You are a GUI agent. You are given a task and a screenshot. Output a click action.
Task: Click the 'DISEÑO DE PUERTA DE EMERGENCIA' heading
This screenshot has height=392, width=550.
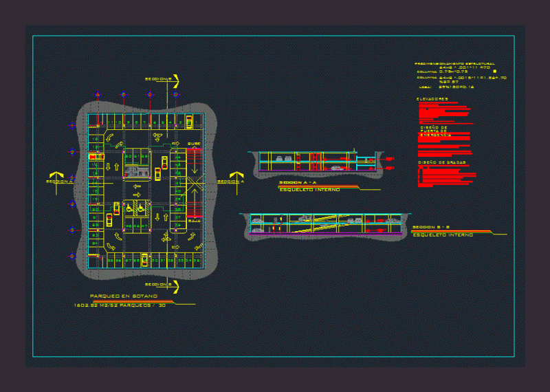click(x=435, y=131)
